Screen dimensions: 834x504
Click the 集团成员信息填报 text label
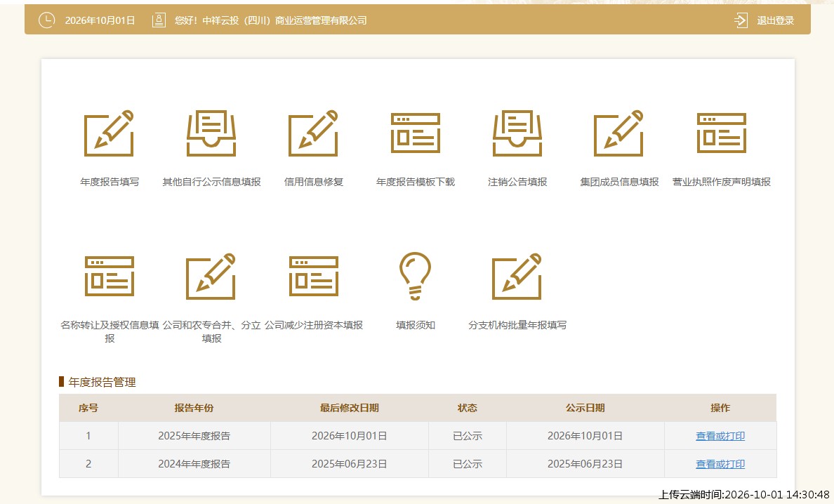tap(619, 182)
